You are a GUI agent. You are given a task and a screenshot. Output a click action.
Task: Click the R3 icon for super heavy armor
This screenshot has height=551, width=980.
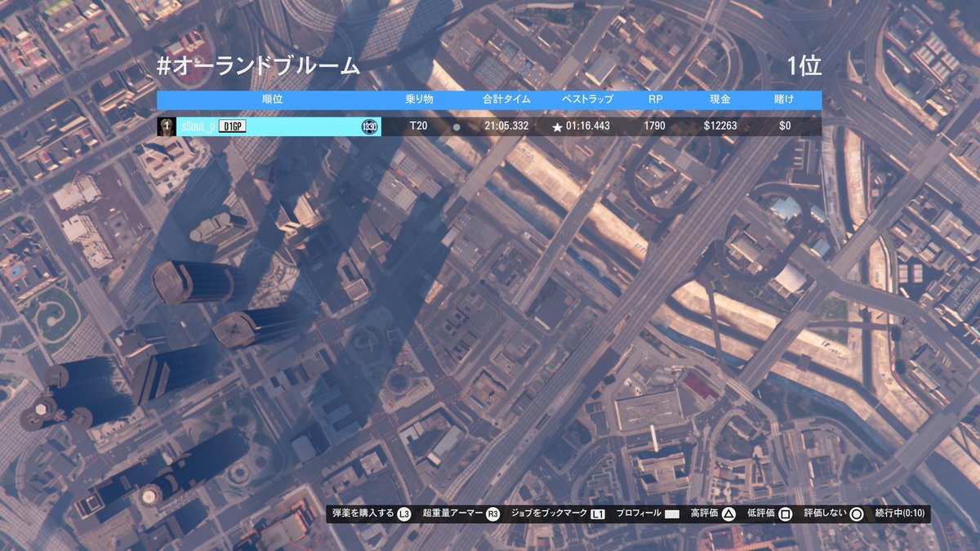coord(492,514)
